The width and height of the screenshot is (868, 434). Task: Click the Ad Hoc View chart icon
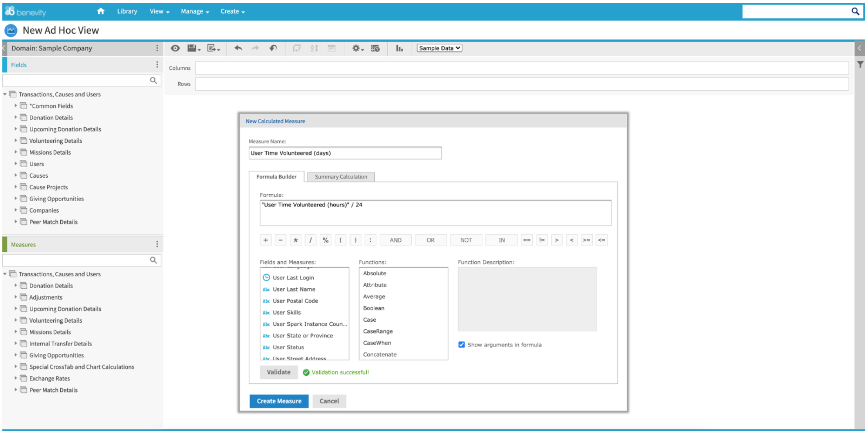[x=11, y=30]
